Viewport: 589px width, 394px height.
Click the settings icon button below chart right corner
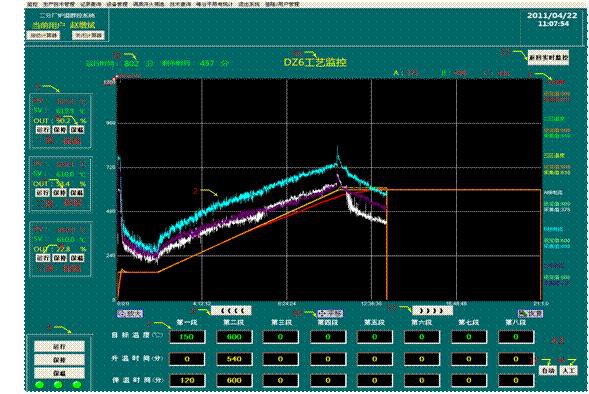530,313
